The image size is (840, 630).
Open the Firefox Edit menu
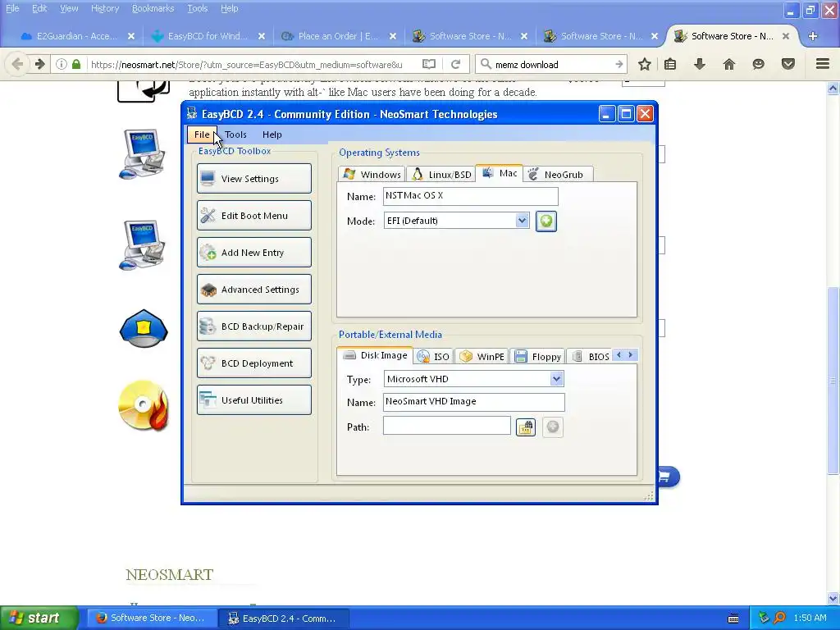point(39,8)
